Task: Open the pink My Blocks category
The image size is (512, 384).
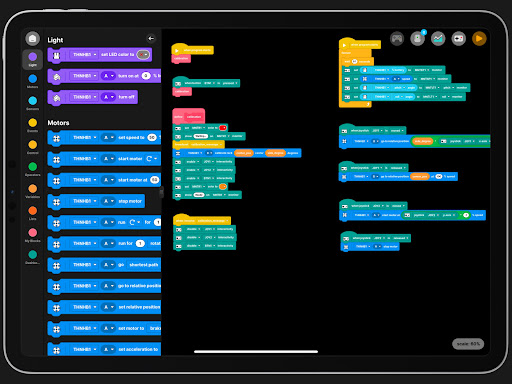Action: coord(32,235)
